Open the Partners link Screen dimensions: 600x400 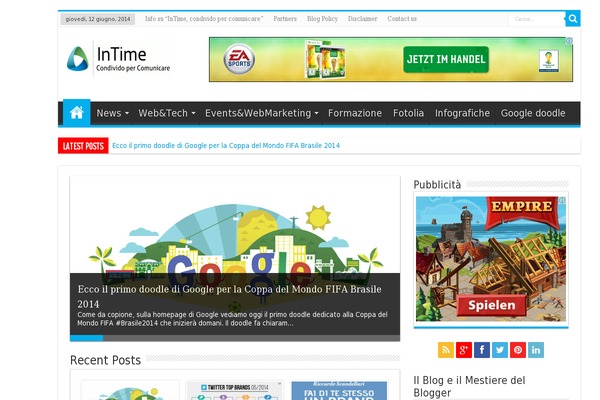point(285,19)
